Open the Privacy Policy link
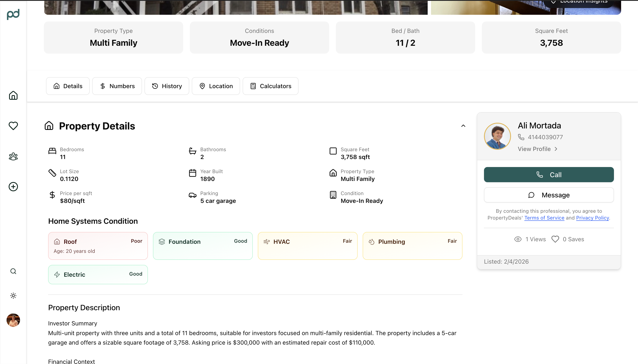 click(x=592, y=218)
